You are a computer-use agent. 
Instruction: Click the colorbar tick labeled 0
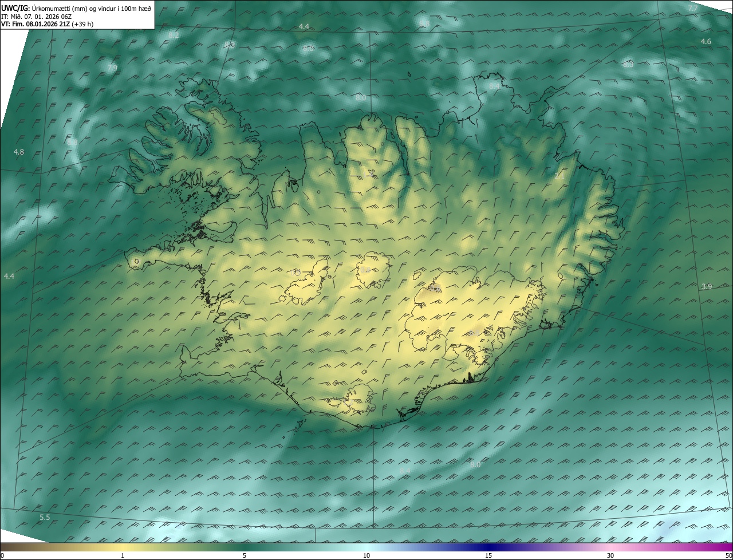point(2,555)
